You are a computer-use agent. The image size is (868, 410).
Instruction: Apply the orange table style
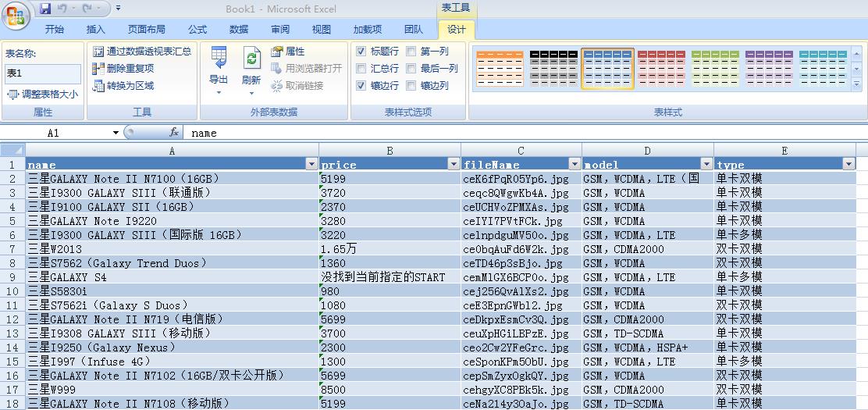tap(500, 69)
